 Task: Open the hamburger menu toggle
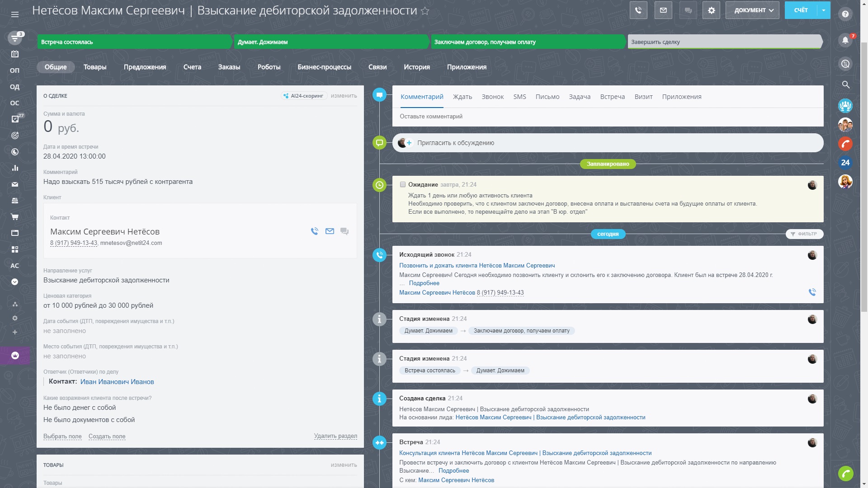pyautogui.click(x=15, y=14)
